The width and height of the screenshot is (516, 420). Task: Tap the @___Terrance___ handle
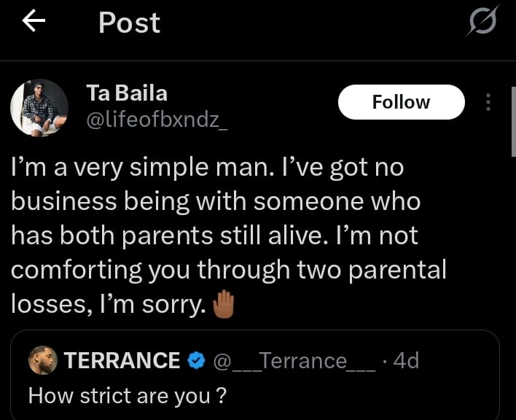294,360
